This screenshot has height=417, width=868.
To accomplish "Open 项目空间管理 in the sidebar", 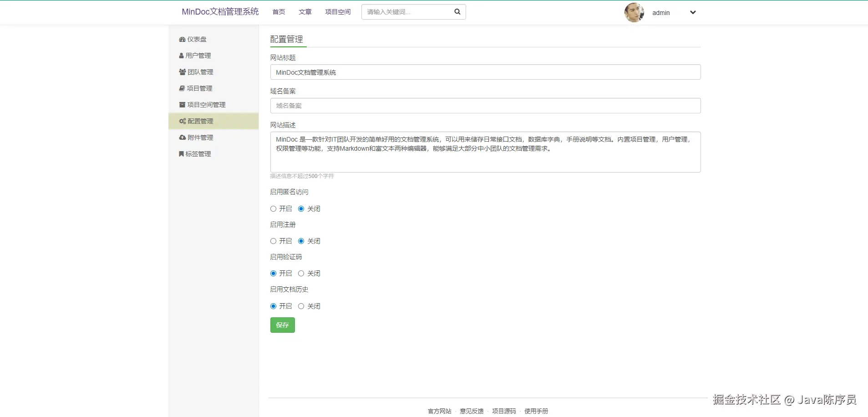I will point(213,105).
